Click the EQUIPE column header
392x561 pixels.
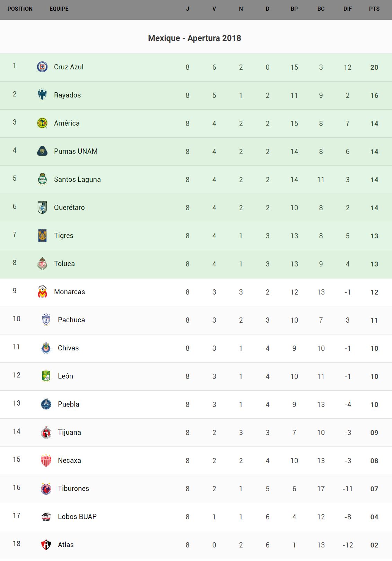59,9
